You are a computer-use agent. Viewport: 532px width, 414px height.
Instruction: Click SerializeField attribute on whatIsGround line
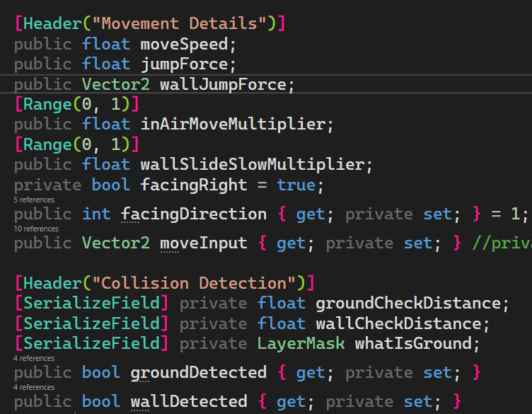[x=91, y=343]
